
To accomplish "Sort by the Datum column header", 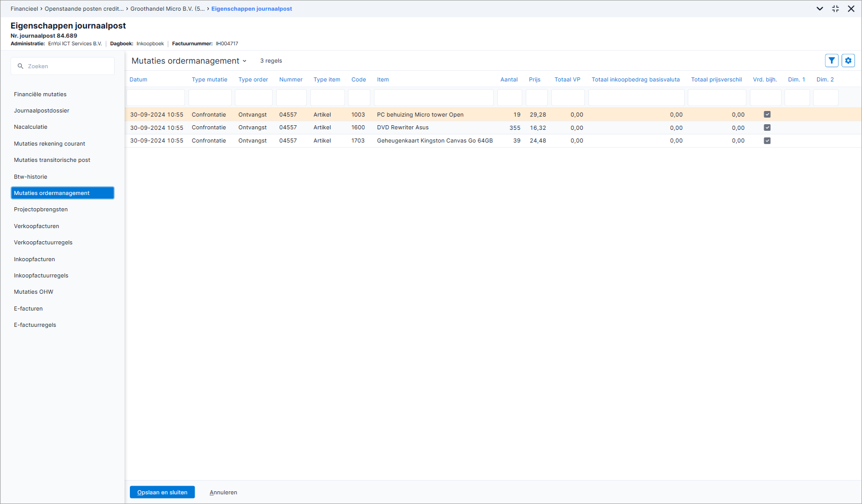I will click(138, 79).
